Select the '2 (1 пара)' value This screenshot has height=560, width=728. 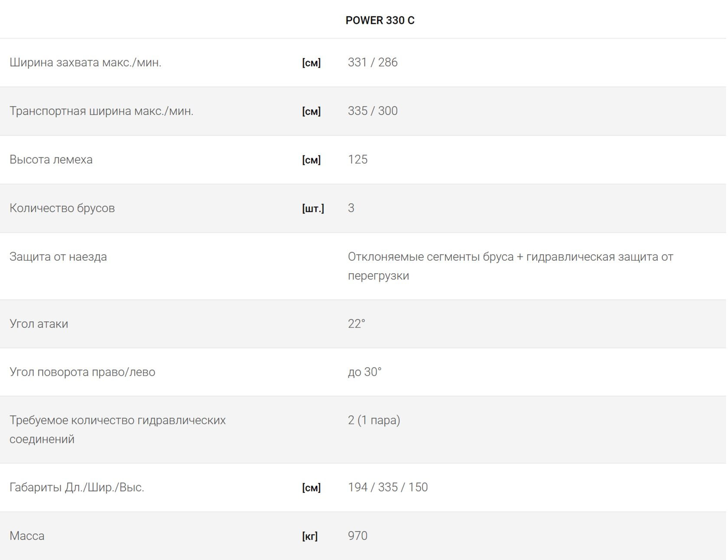374,420
